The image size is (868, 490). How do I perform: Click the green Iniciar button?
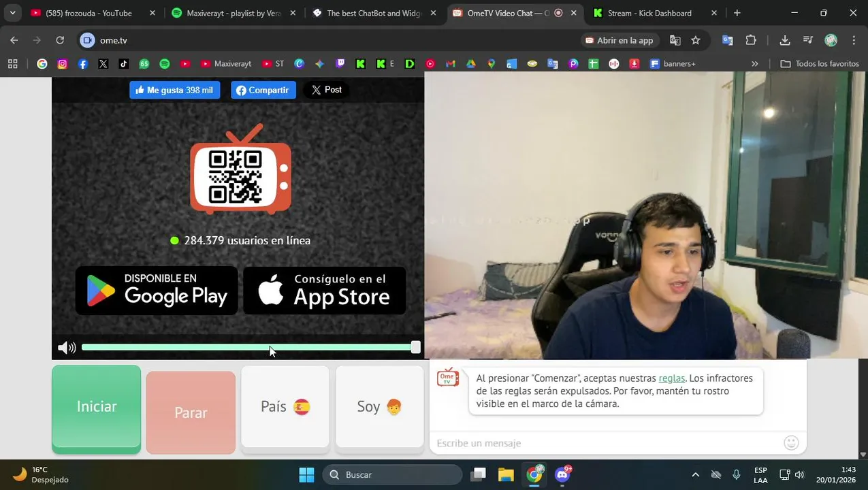(97, 407)
